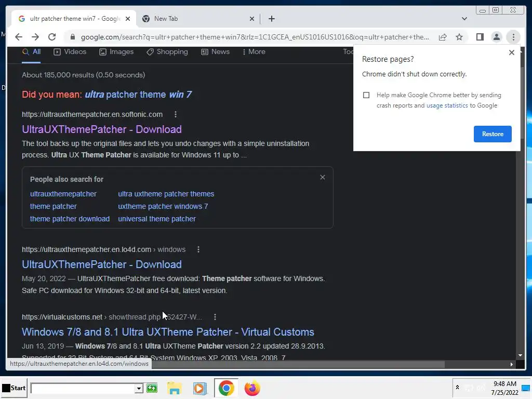Bookmark this tab with star icon
Viewport: 532px width, 399px height.
coord(459,37)
